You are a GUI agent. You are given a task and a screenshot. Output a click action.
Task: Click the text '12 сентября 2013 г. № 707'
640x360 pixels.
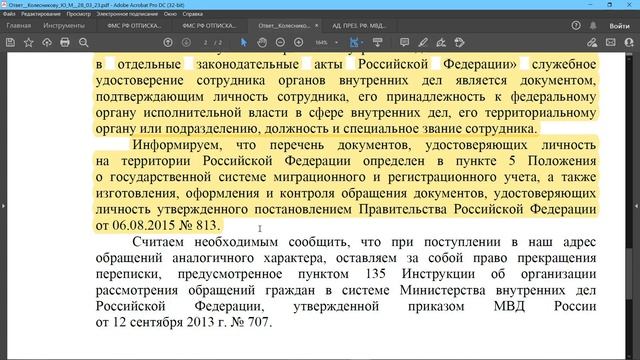(x=192, y=322)
